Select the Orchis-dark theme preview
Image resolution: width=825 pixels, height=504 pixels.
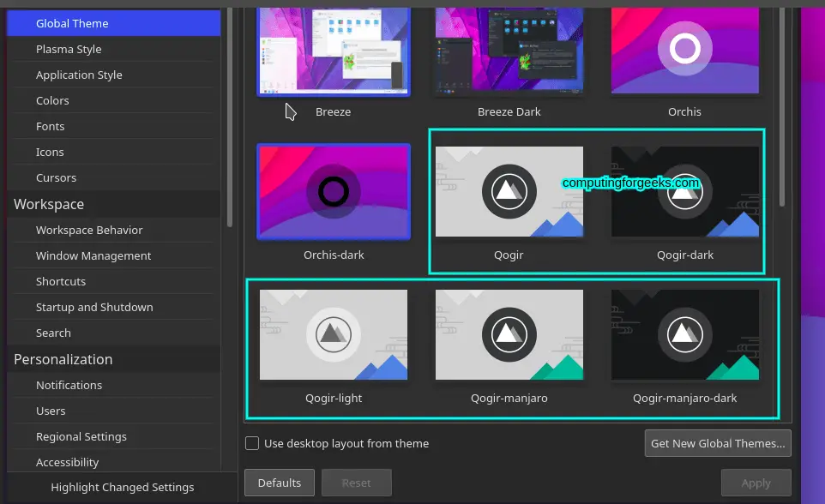334,191
